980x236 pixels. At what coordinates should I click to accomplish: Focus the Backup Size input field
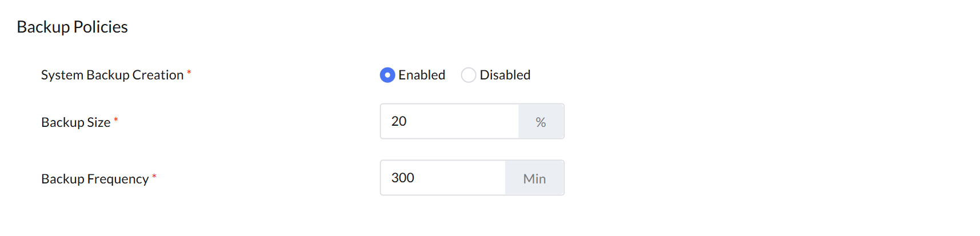[x=449, y=121]
